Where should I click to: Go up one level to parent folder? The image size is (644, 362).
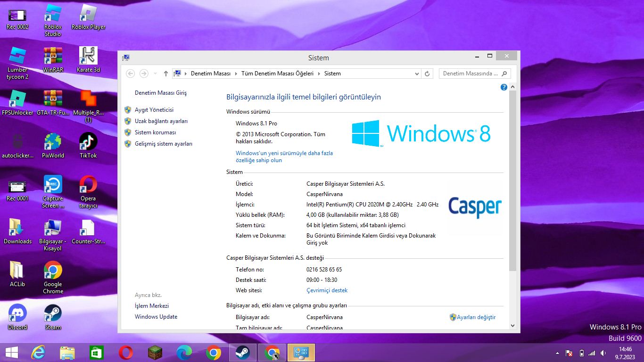point(166,74)
